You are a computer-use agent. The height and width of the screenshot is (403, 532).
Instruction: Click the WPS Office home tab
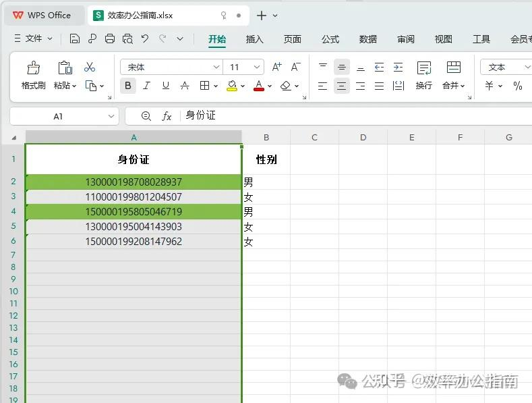[x=44, y=16]
